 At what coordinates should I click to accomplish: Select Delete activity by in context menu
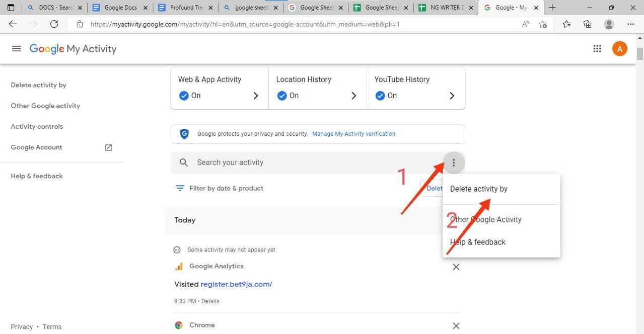[x=478, y=188]
